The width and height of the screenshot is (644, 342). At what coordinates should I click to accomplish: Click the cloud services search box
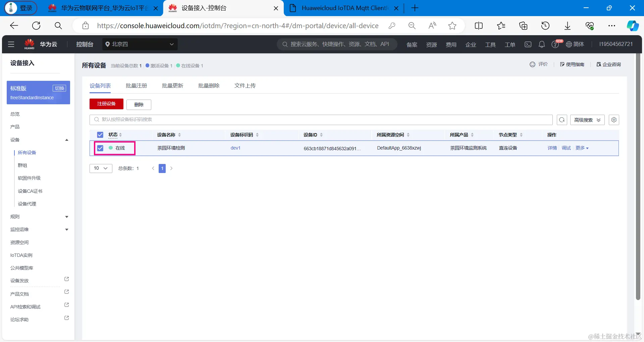coord(337,44)
